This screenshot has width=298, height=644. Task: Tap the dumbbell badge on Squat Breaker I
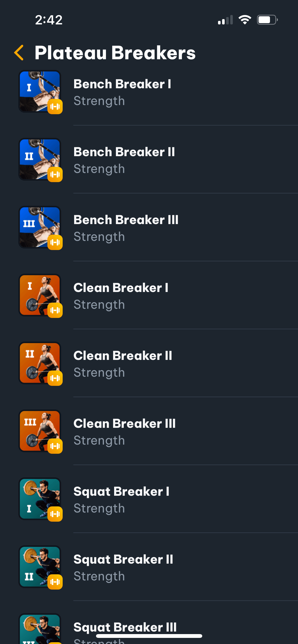(55, 514)
